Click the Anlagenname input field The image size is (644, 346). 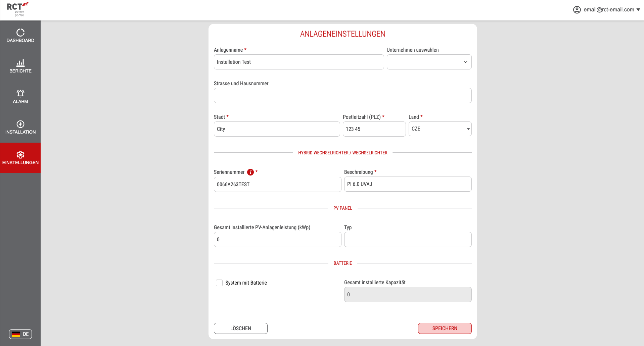pyautogui.click(x=299, y=62)
